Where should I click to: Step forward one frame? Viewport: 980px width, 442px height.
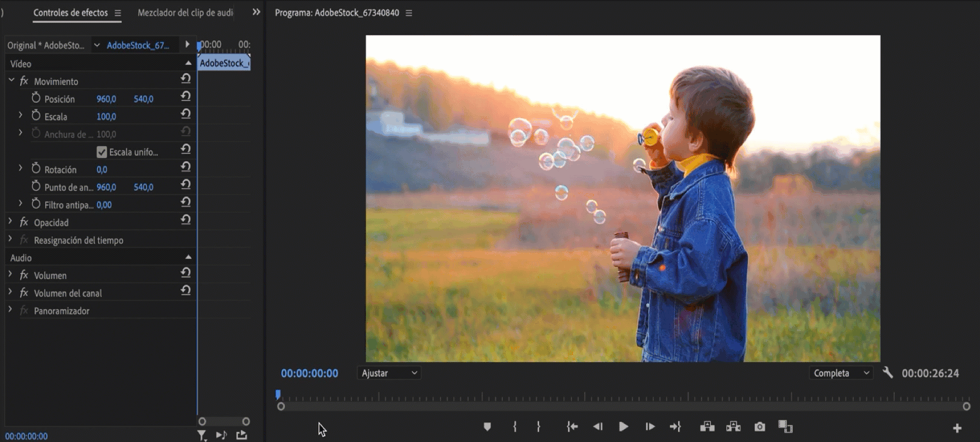tap(650, 427)
